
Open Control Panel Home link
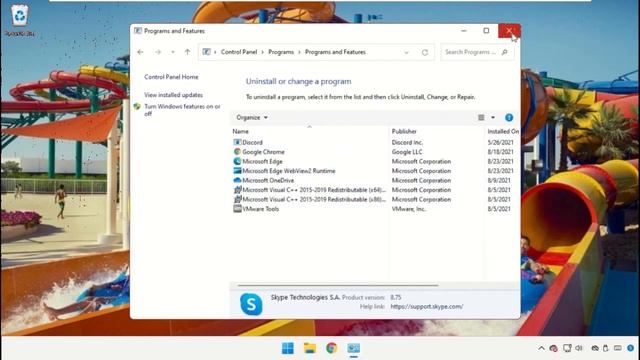(x=171, y=77)
